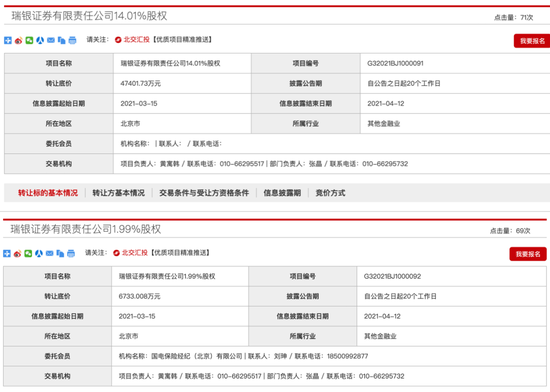Screen dimensions: 550x392
Task: Print the 1.99% equity listing
Action: pos(71,253)
